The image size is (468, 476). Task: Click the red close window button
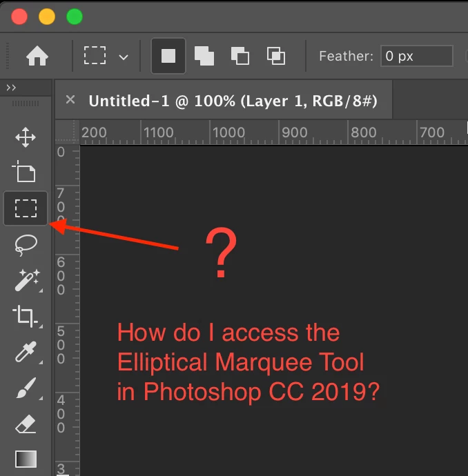(19, 17)
